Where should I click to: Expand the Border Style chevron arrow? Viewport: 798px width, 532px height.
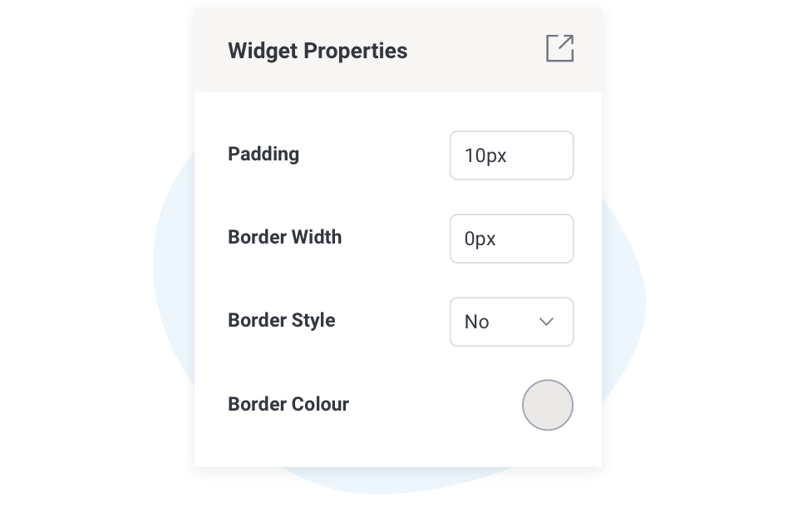(546, 322)
